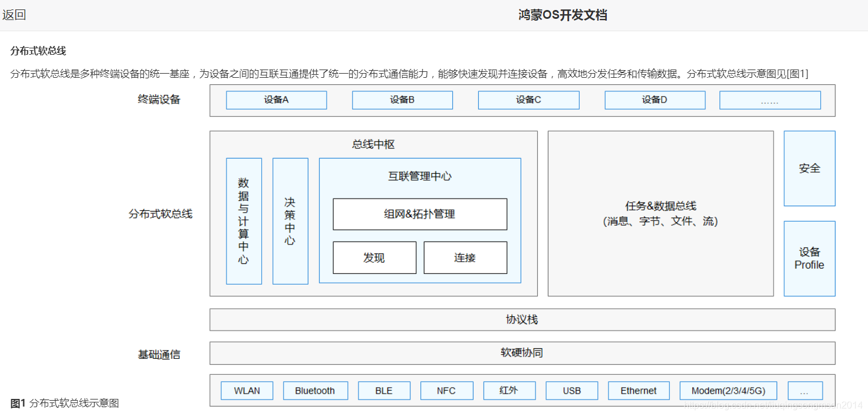Click the 分布式软总线 side label
Viewport: 868px width, 416px height.
pos(160,214)
